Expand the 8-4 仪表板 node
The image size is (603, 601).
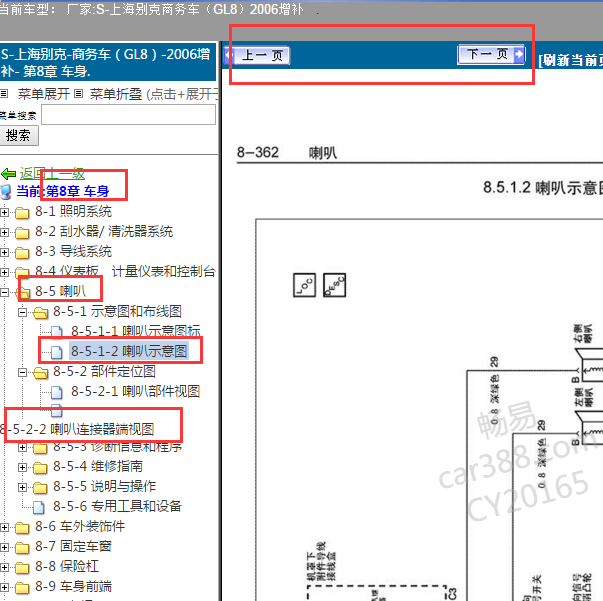click(x=4, y=272)
